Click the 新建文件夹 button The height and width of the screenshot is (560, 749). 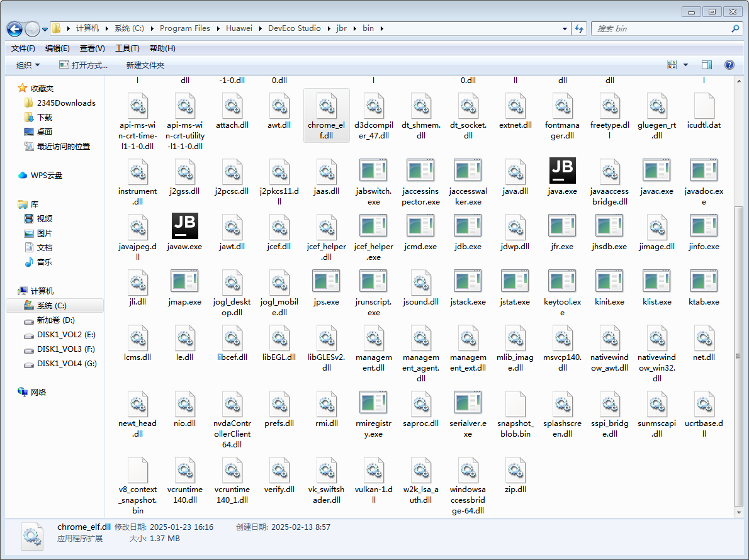[x=145, y=65]
